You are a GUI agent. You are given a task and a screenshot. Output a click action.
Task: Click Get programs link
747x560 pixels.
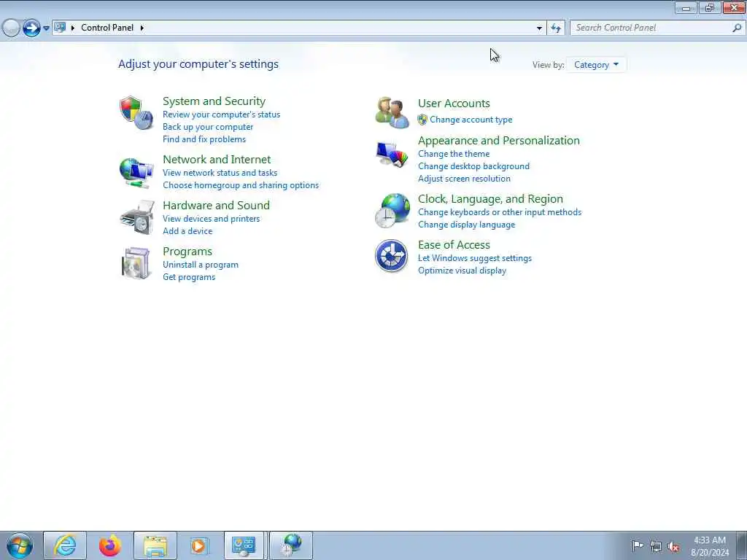coord(189,277)
